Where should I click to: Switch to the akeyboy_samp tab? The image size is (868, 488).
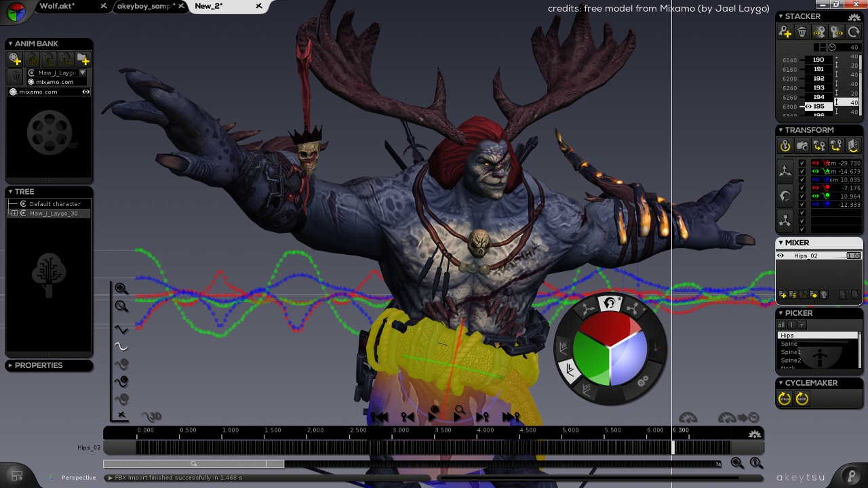coord(145,6)
